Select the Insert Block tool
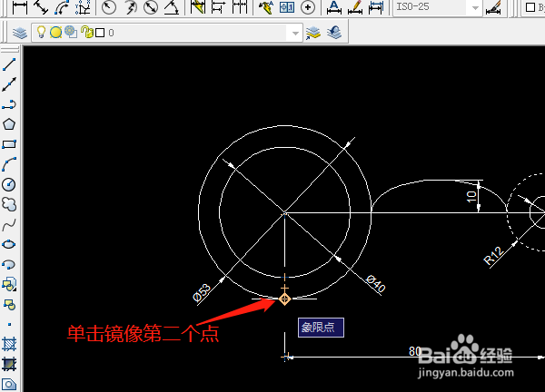 pyautogui.click(x=9, y=284)
